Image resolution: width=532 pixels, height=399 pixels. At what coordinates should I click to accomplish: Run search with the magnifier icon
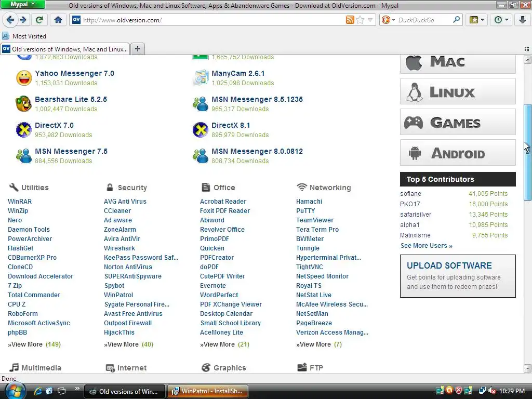(x=456, y=20)
